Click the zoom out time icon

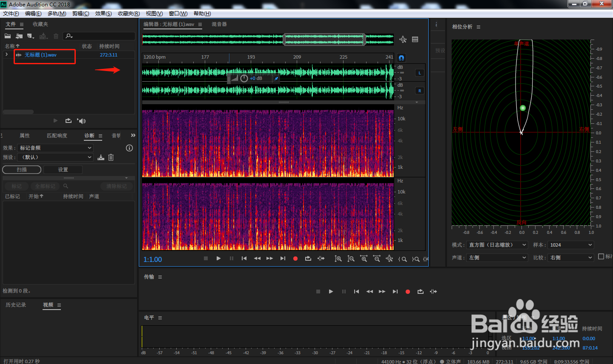point(376,259)
